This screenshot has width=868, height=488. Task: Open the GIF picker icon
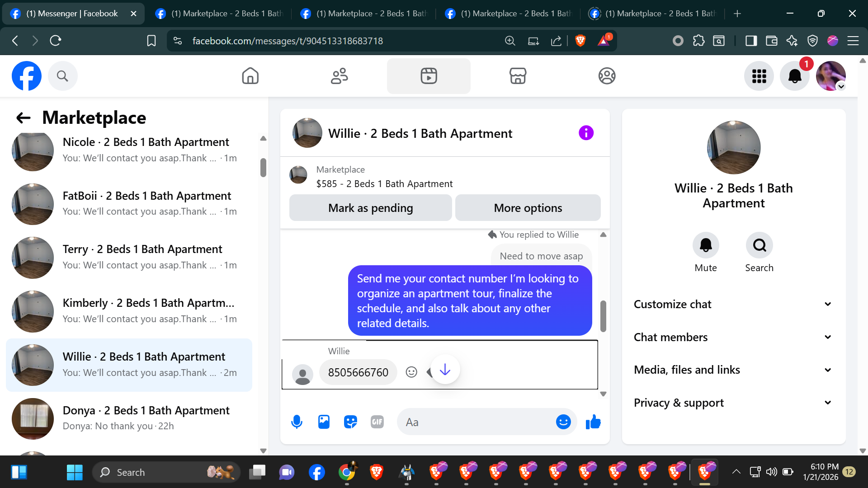tap(377, 422)
